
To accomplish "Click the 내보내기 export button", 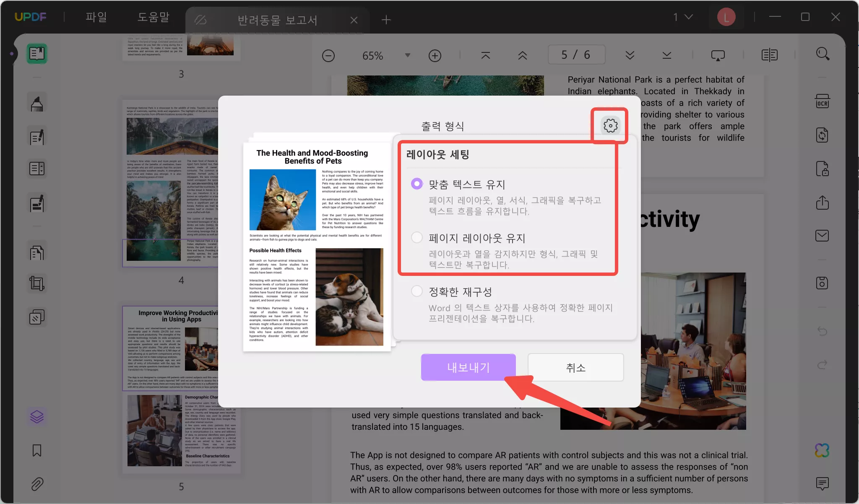I will (469, 367).
